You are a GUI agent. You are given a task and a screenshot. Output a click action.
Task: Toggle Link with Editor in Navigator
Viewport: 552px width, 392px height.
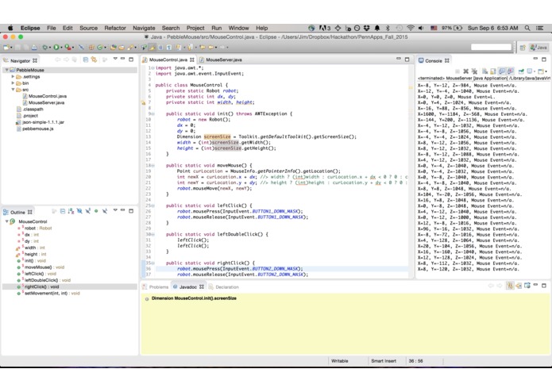(95, 60)
